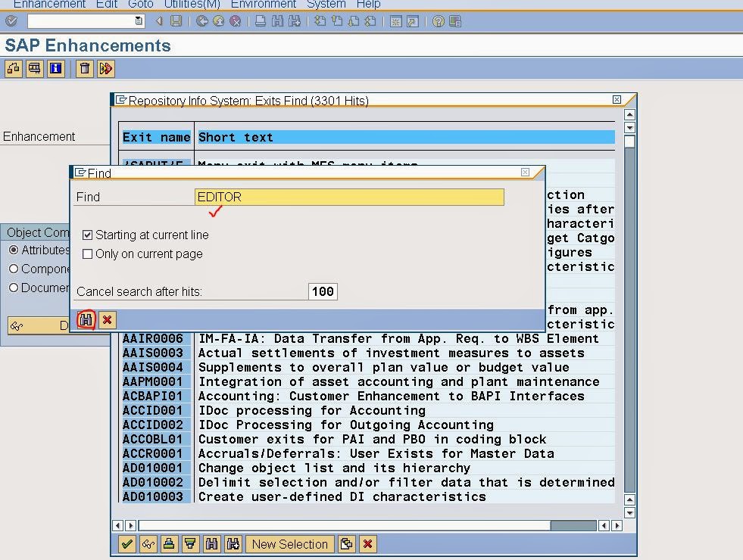Open the Edit menu
743x560 pixels.
[107, 5]
